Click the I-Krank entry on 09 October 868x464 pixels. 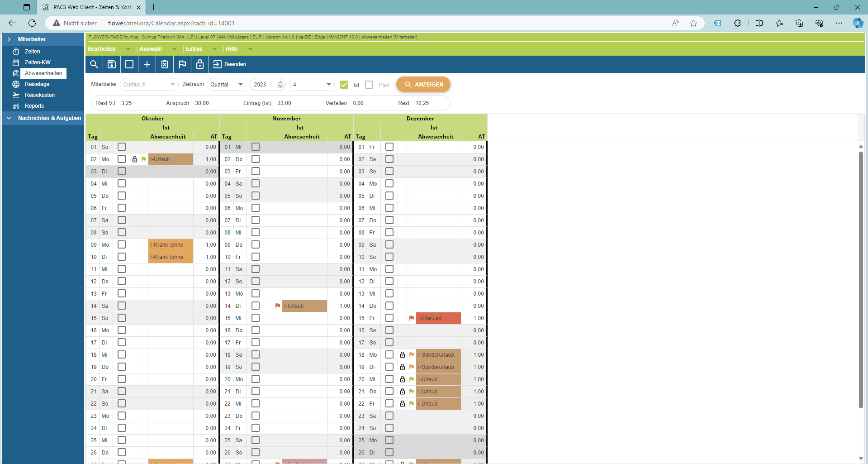click(x=171, y=245)
